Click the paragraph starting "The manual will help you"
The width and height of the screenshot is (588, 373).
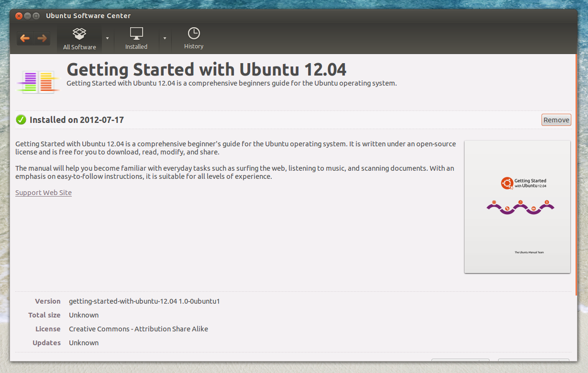tap(235, 172)
